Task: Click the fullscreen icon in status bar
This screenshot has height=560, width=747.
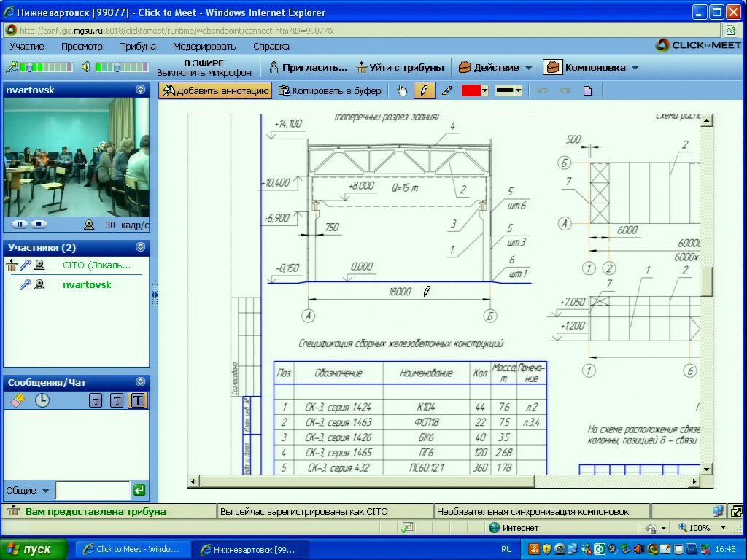Action: [x=736, y=511]
